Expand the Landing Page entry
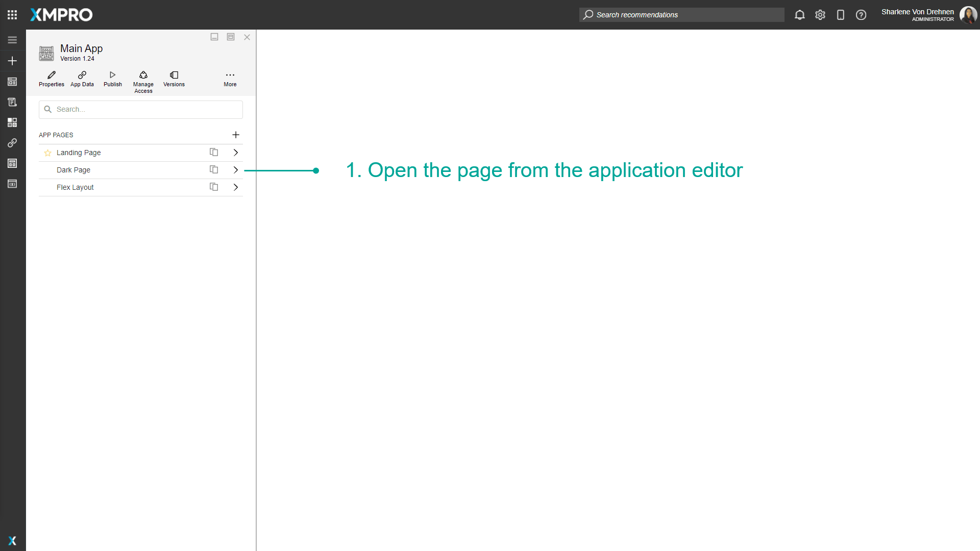 235,152
